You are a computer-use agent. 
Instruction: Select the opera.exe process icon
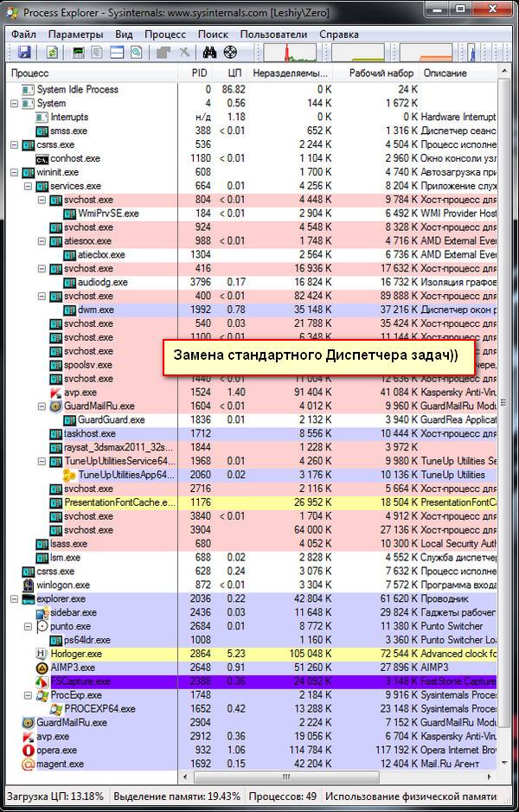pos(29,750)
